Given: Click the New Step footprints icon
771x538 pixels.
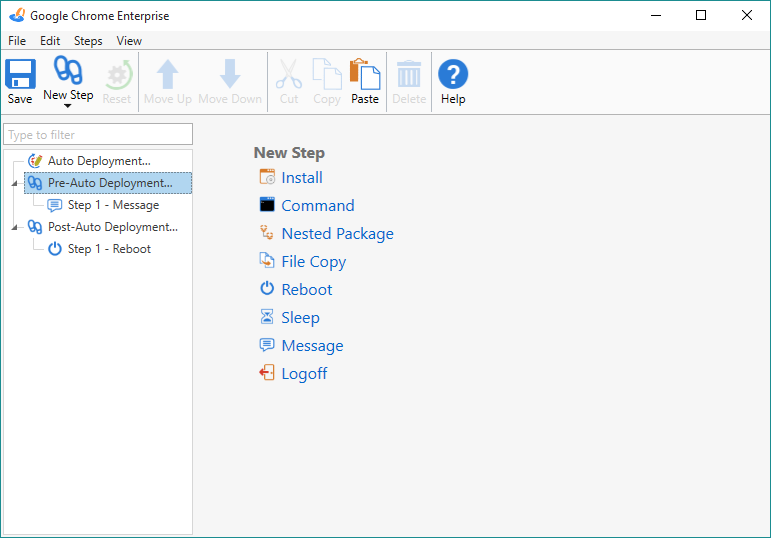Looking at the screenshot, I should 68,70.
